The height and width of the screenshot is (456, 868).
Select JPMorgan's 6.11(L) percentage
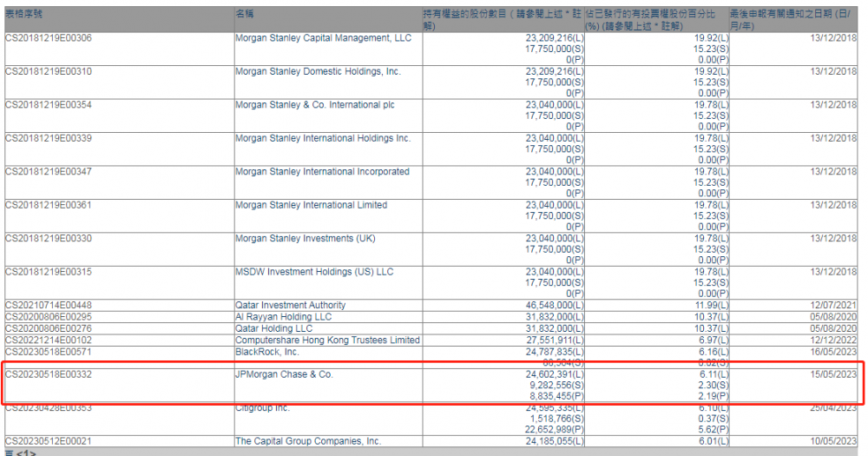714,374
